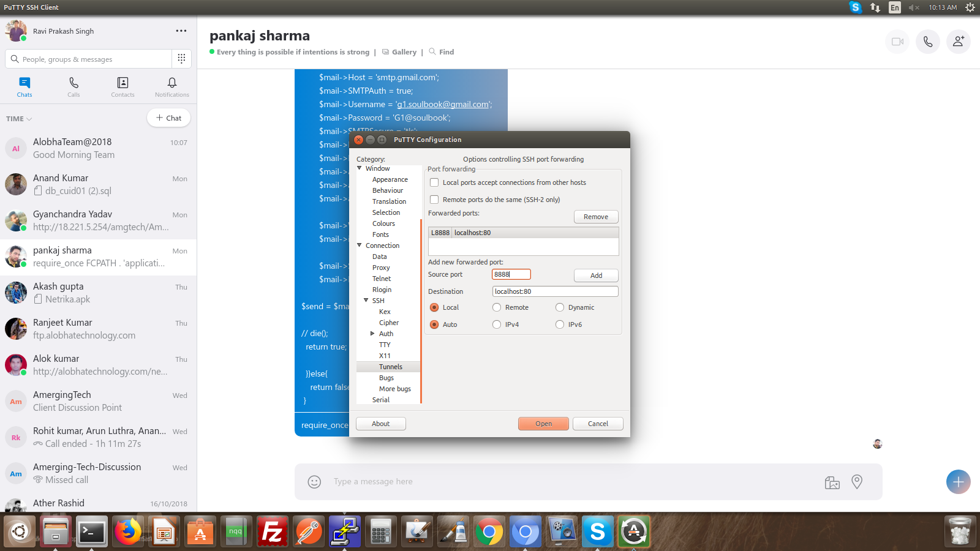This screenshot has width=980, height=551.
Task: Open Software Updater in the dock
Action: pos(633,531)
